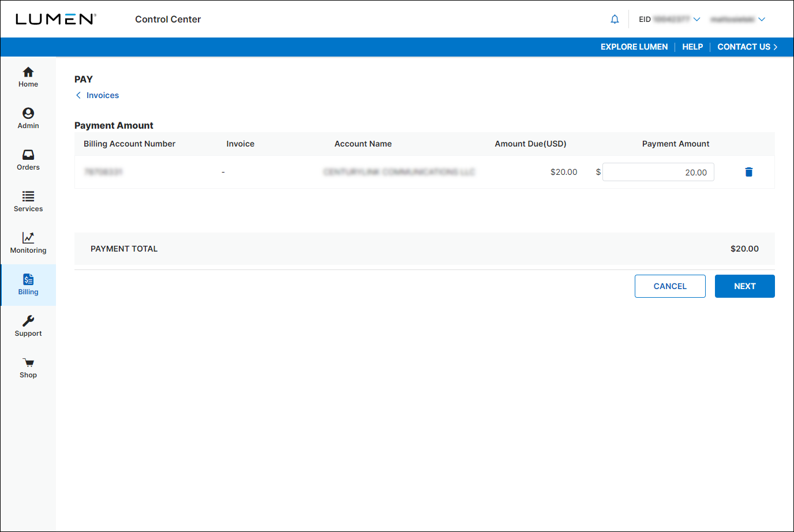This screenshot has width=794, height=532.
Task: Click the Billing Account Number column header
Action: (129, 144)
